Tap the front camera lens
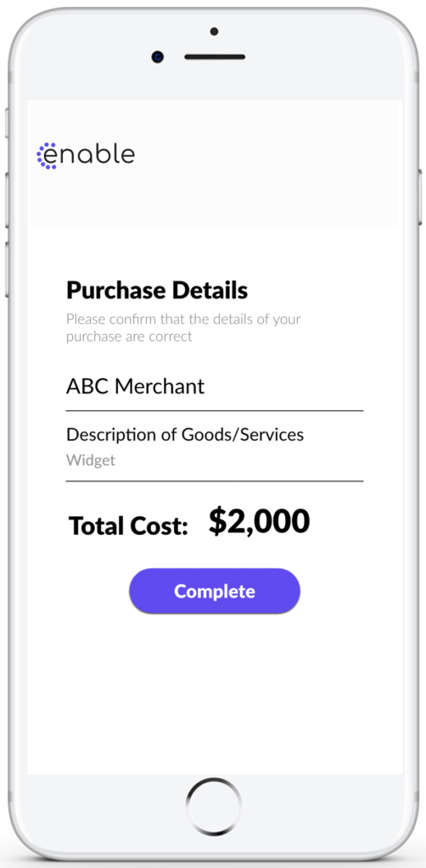426x868 pixels. [x=158, y=57]
